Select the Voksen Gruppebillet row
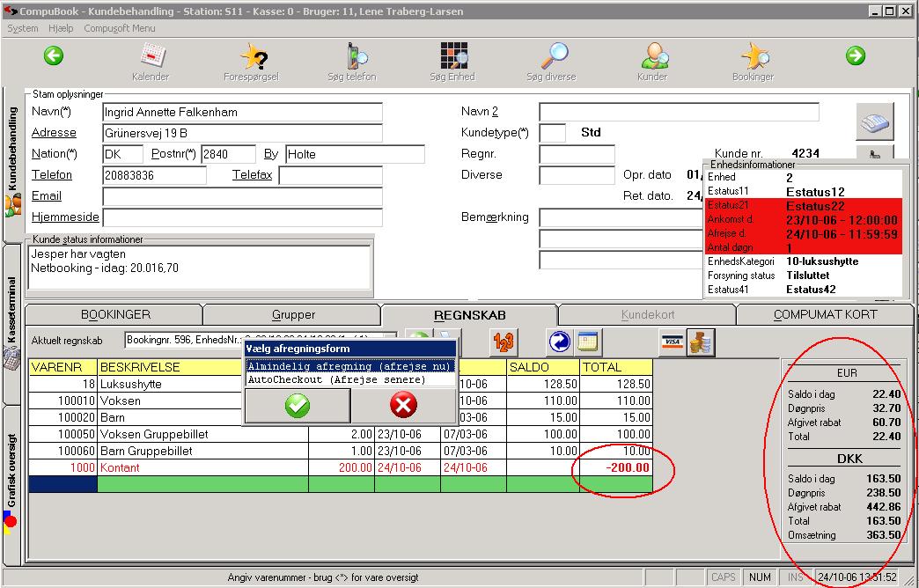The width and height of the screenshot is (919, 588). point(340,435)
